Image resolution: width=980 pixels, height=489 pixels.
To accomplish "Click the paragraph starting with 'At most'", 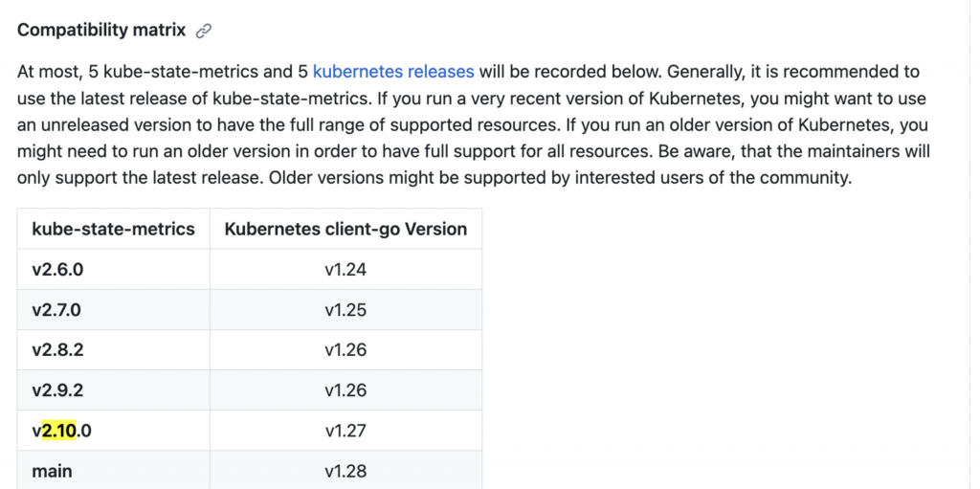I will point(473,125).
